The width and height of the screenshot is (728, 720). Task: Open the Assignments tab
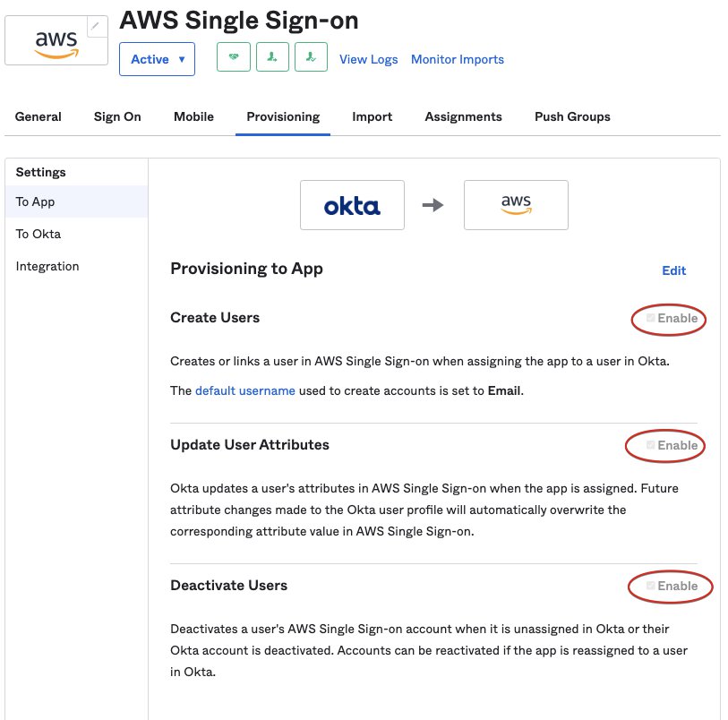tap(463, 116)
